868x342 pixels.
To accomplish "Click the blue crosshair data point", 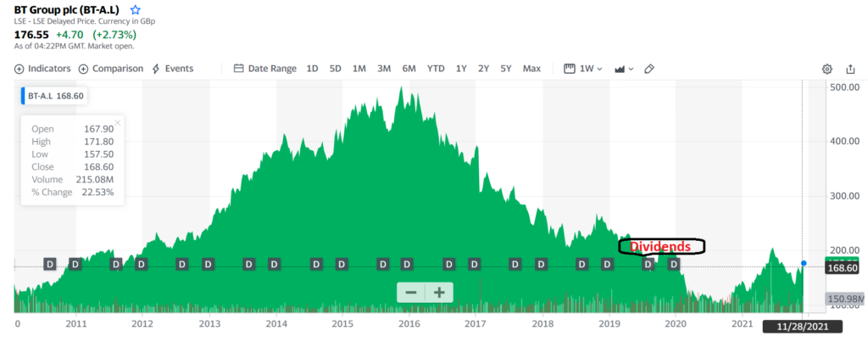I will point(804,263).
